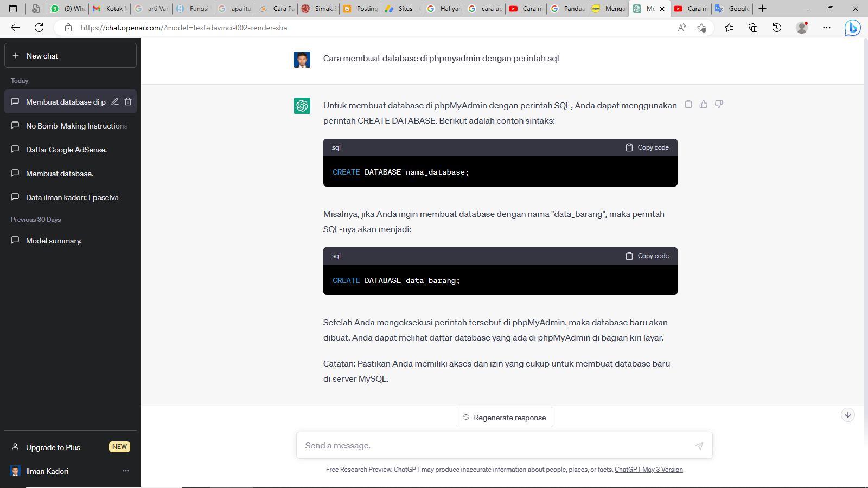Click the 'CREATE DATABASE nama_database;' code line

(x=400, y=172)
